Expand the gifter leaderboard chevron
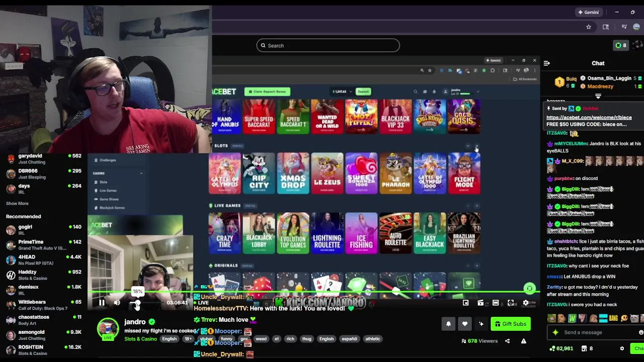 [598, 96]
